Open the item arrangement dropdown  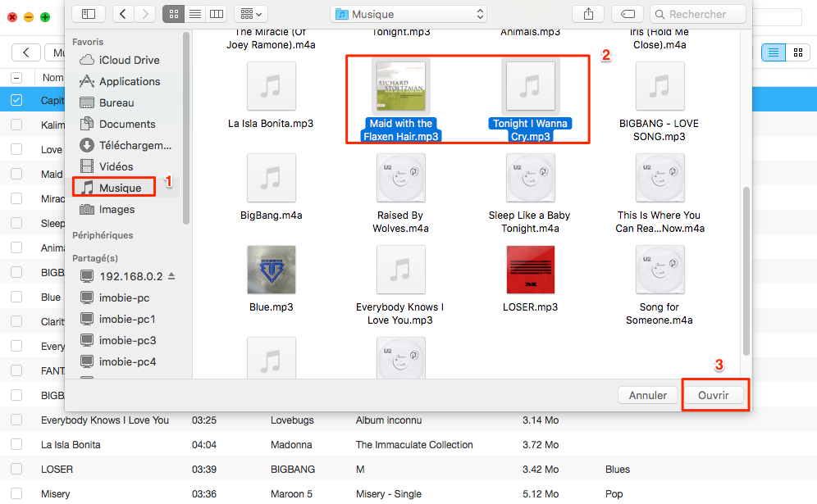pyautogui.click(x=251, y=14)
